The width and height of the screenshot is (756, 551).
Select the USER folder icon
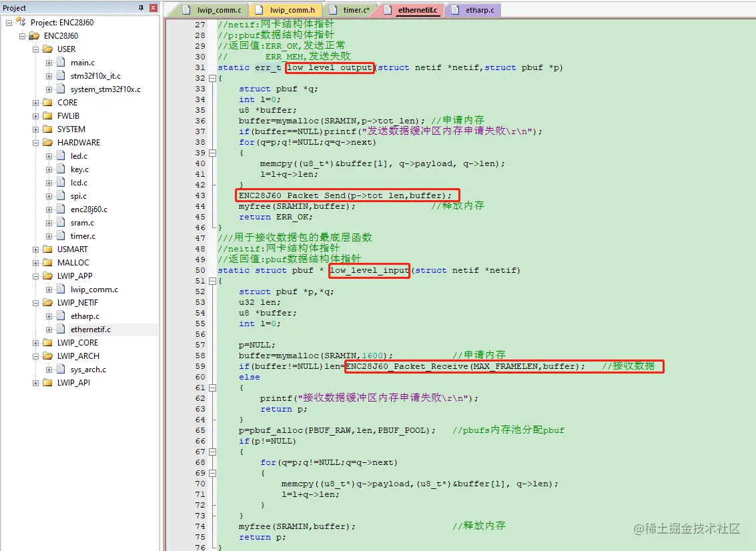click(47, 49)
